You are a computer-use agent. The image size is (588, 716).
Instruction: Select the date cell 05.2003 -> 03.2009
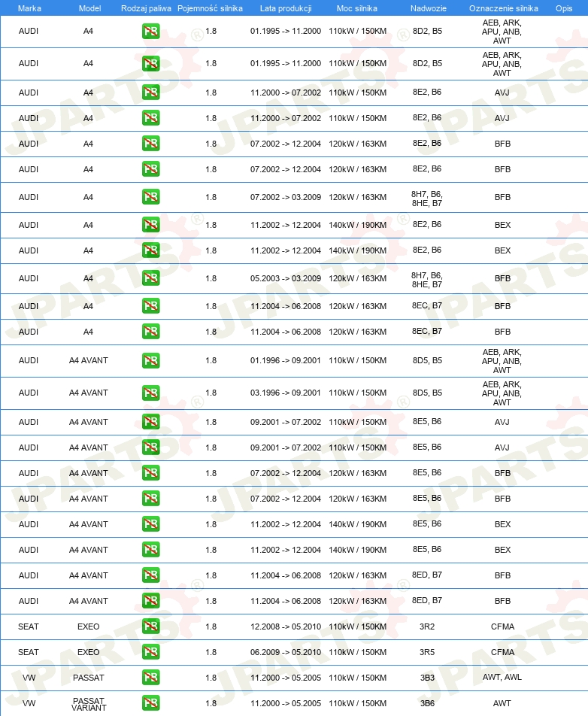tap(286, 278)
